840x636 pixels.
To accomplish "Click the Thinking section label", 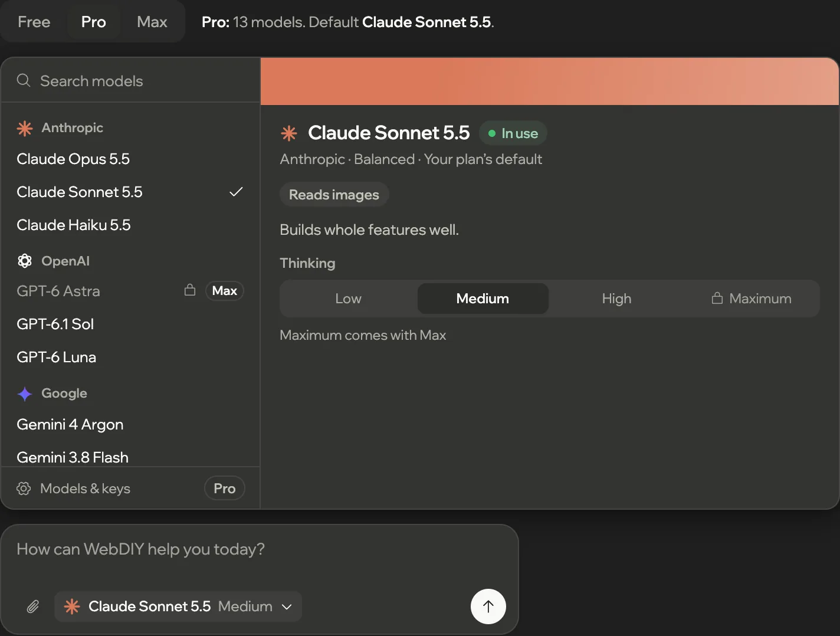I will pos(307,263).
